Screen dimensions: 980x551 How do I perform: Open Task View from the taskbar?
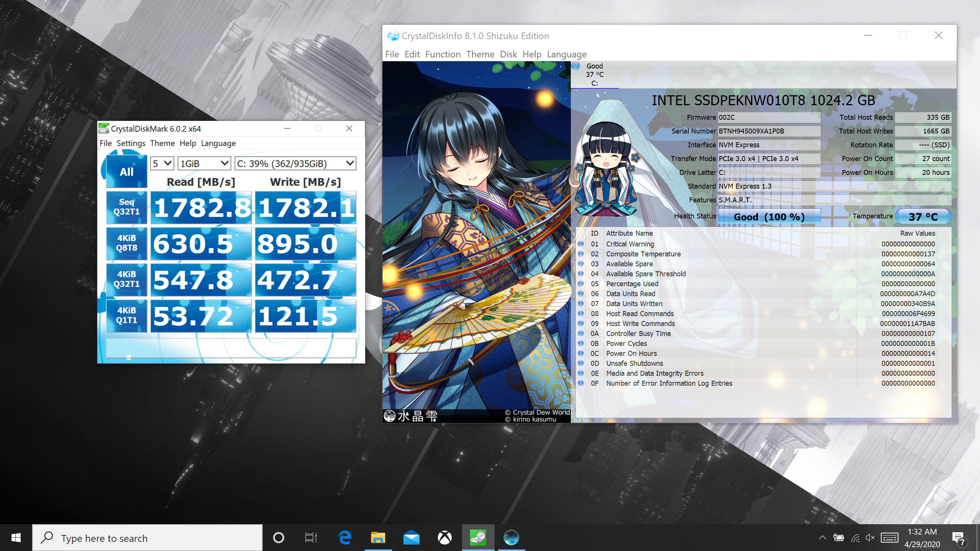[x=311, y=538]
